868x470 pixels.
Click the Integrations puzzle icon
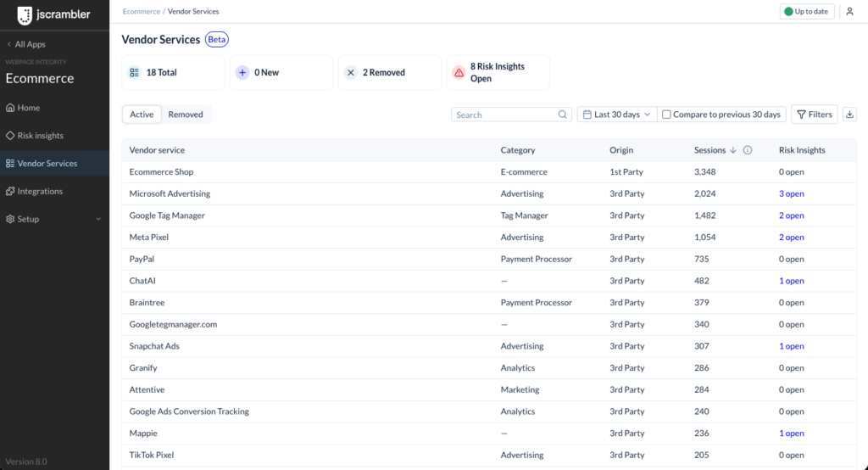pos(10,191)
